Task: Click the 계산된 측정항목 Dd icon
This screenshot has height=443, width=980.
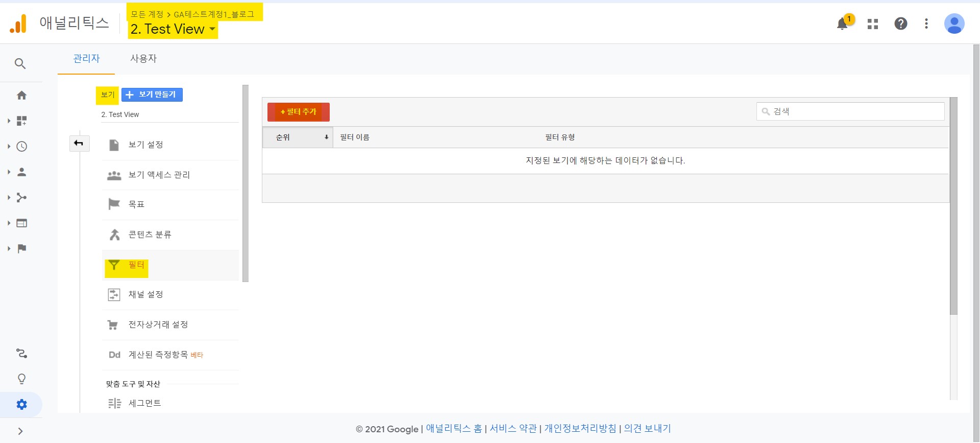Action: [x=114, y=355]
